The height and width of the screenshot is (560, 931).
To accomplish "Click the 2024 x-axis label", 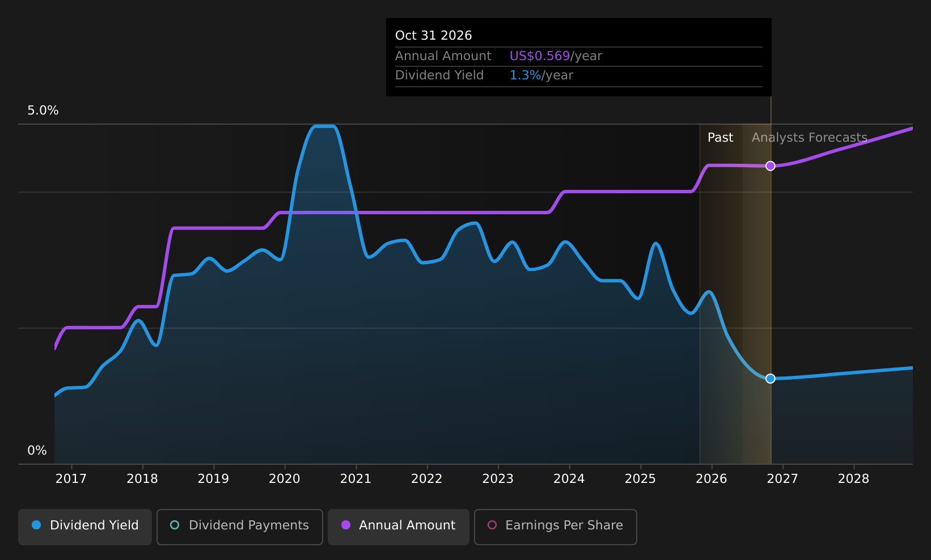I will (569, 479).
